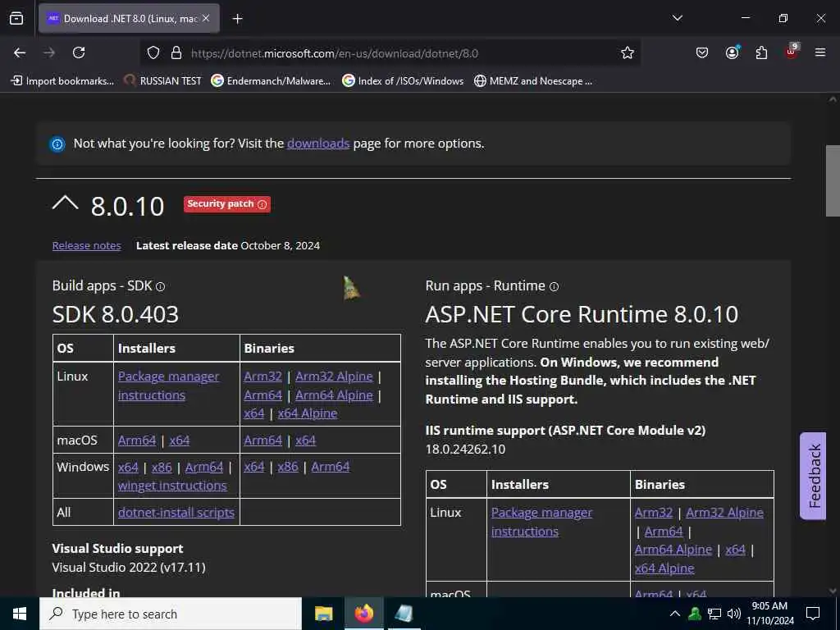Download SDK Linux Arm32 binary
This screenshot has width=840, height=630.
[x=262, y=376]
